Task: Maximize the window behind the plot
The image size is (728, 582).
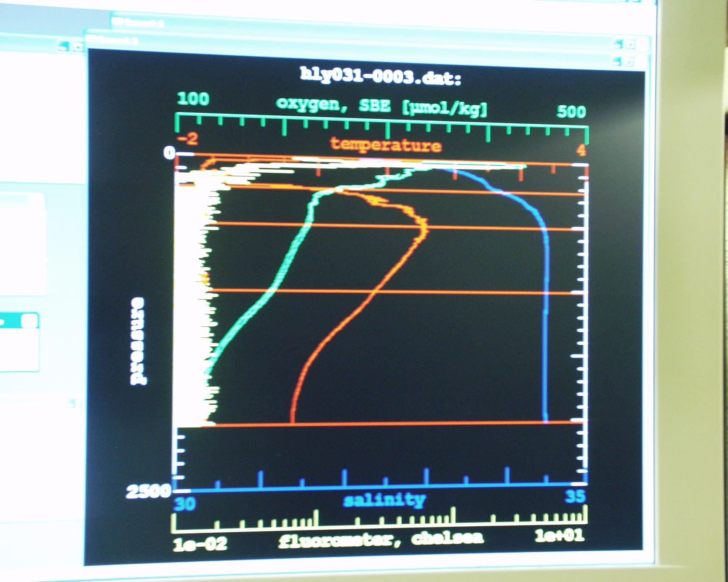Action: (631, 44)
